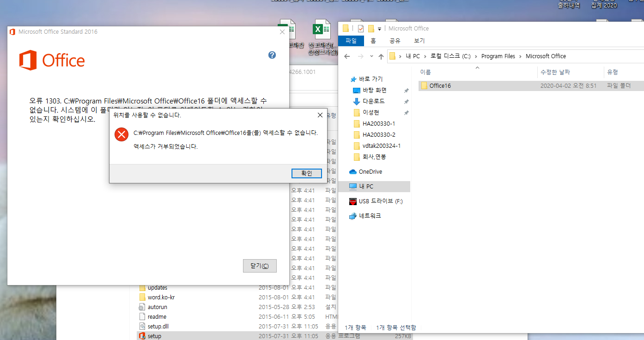This screenshot has height=340, width=644.
Task: Expand the chevron after 내 PC in address bar
Action: coord(425,56)
